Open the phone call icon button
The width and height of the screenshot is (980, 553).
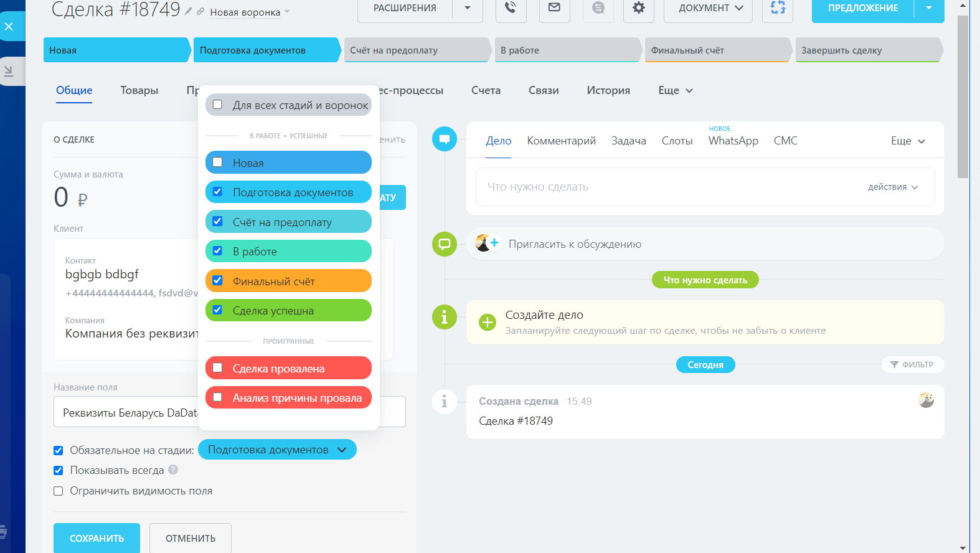point(511,8)
